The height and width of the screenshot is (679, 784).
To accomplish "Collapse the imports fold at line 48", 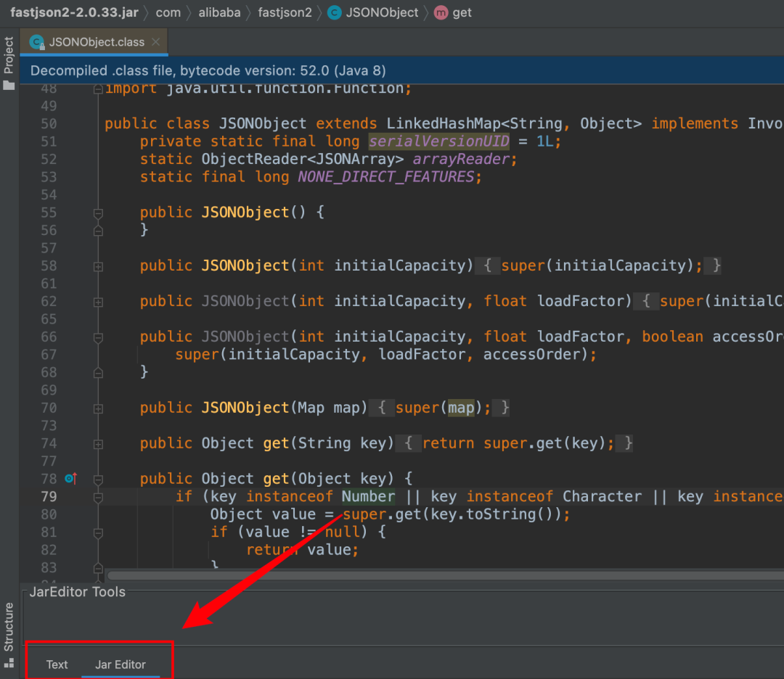I will pyautogui.click(x=99, y=89).
